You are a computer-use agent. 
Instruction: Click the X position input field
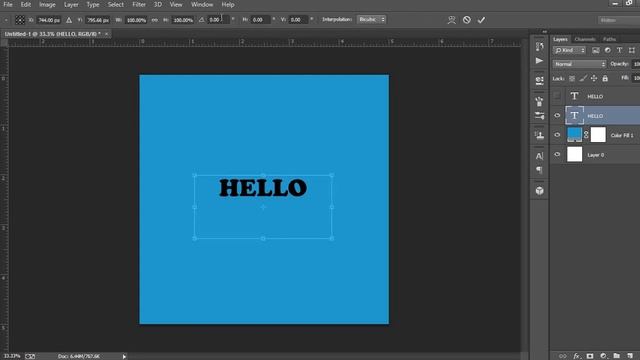[x=49, y=20]
